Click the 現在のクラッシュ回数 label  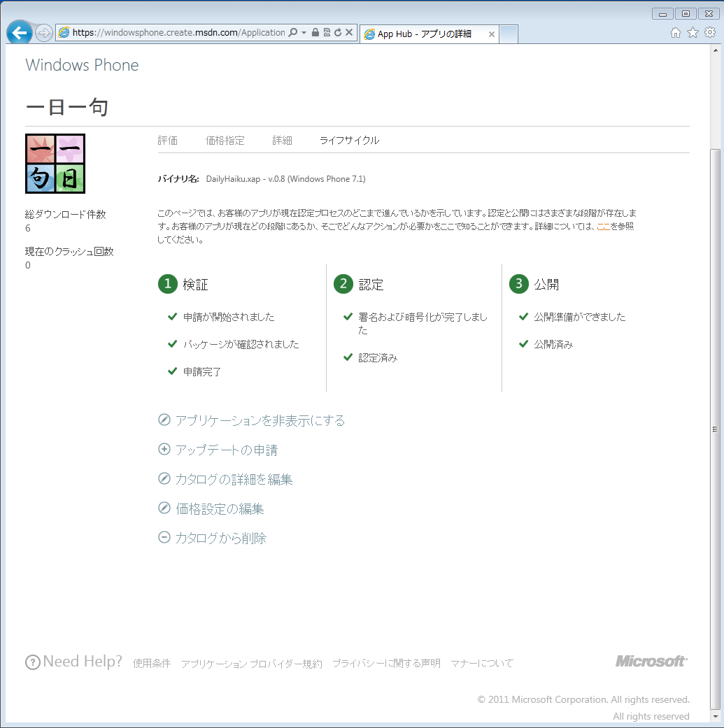[x=69, y=252]
